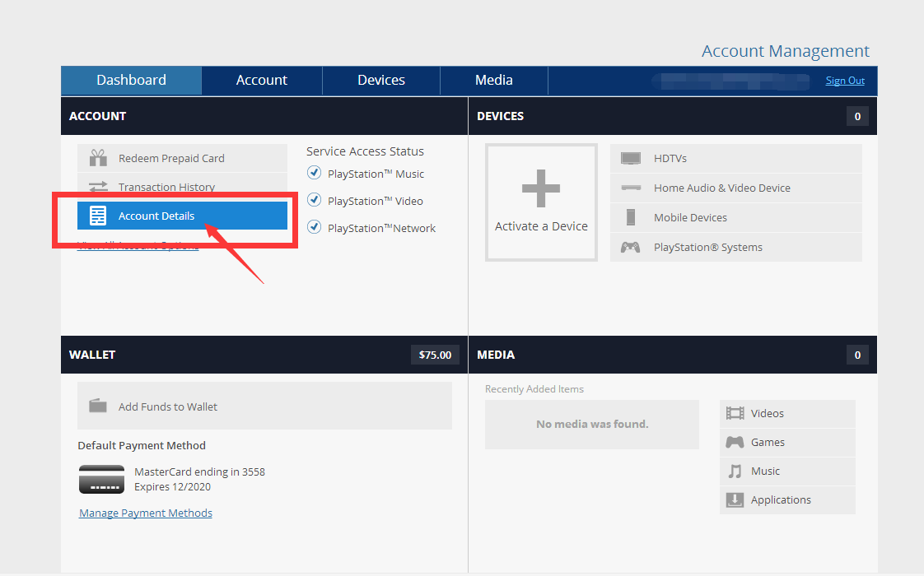Select the Account tab
Viewport: 924px width, 576px height.
(261, 80)
